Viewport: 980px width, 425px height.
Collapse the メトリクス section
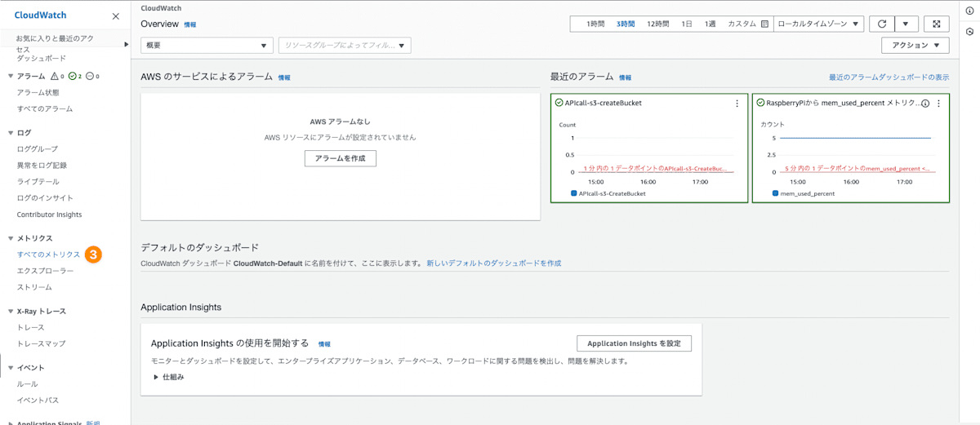(x=11, y=238)
